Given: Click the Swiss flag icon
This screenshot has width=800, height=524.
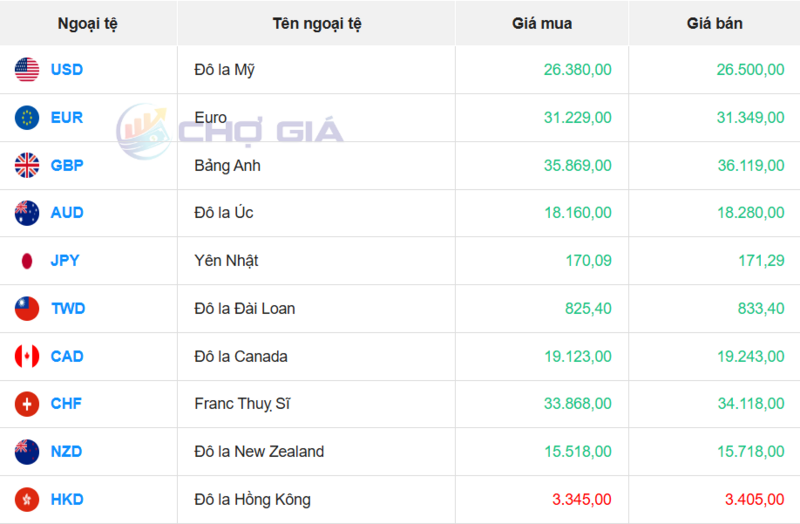Looking at the screenshot, I should point(27,404).
